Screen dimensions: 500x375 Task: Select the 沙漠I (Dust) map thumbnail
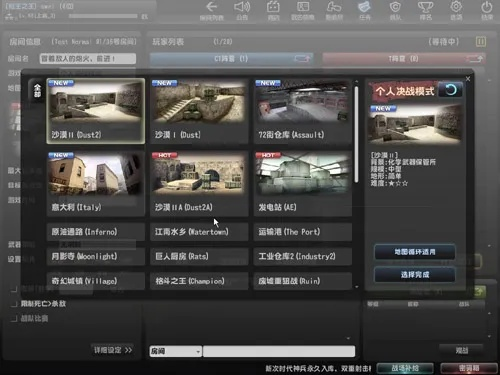pyautogui.click(x=199, y=111)
